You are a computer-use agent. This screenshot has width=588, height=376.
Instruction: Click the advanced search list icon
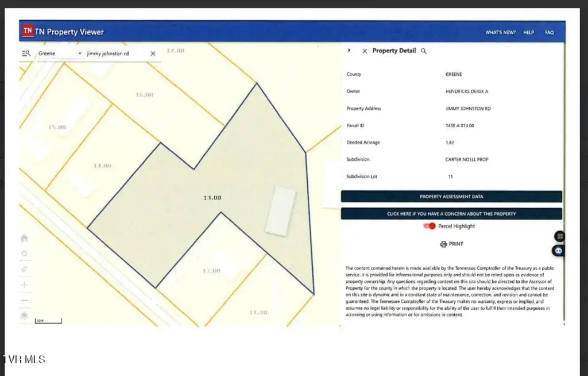(26, 53)
